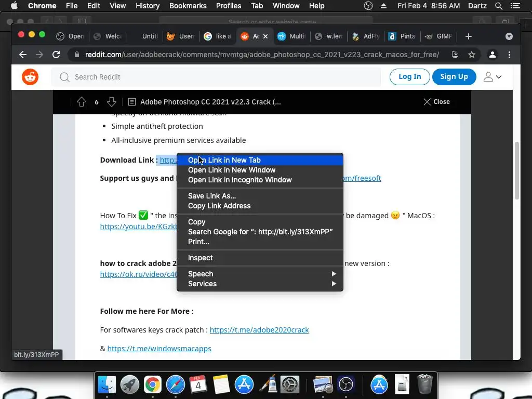This screenshot has width=532, height=399.
Task: Open Finder from the Dock
Action: tap(107, 384)
